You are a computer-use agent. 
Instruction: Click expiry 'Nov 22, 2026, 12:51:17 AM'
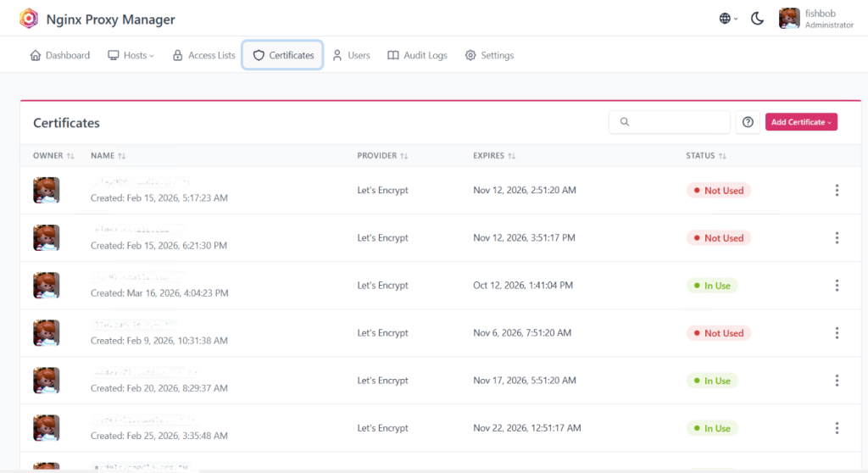tap(527, 428)
